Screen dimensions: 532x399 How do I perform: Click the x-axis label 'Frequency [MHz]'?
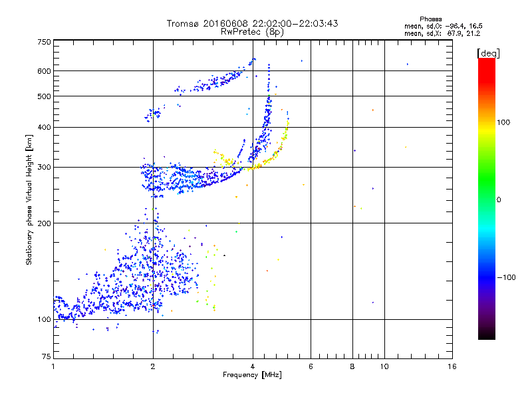pos(252,375)
